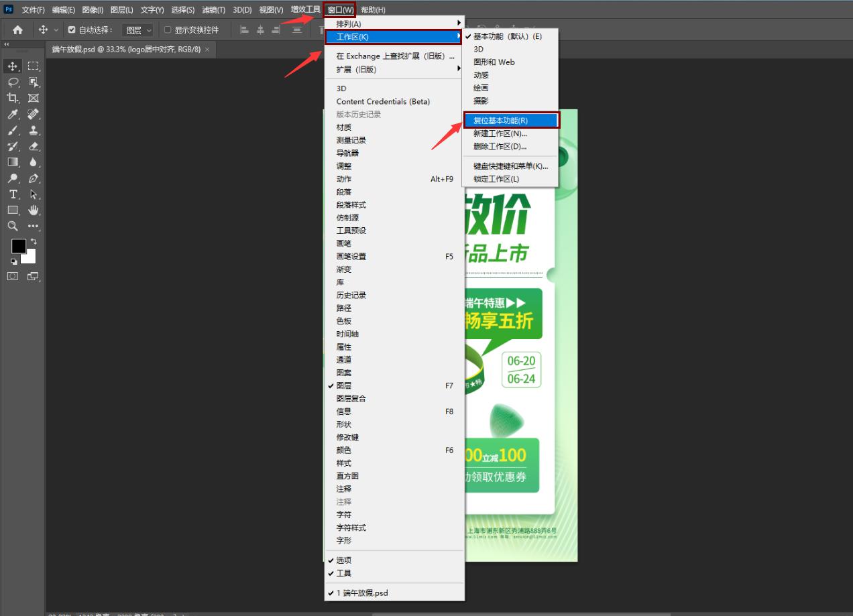Choose the Eraser tool
Viewport: 853px width, 616px height.
34,146
